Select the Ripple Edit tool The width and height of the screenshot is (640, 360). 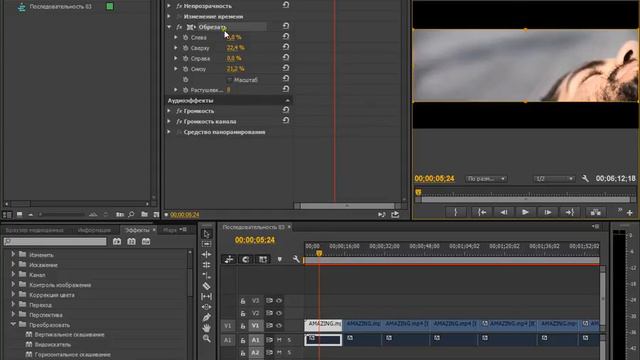click(x=207, y=254)
